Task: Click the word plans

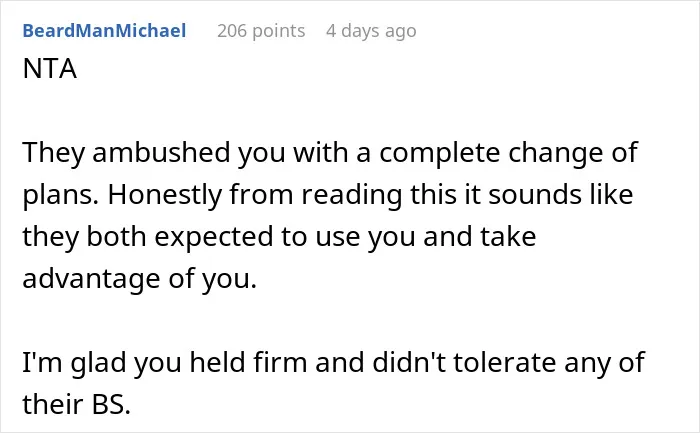Action: pos(61,195)
